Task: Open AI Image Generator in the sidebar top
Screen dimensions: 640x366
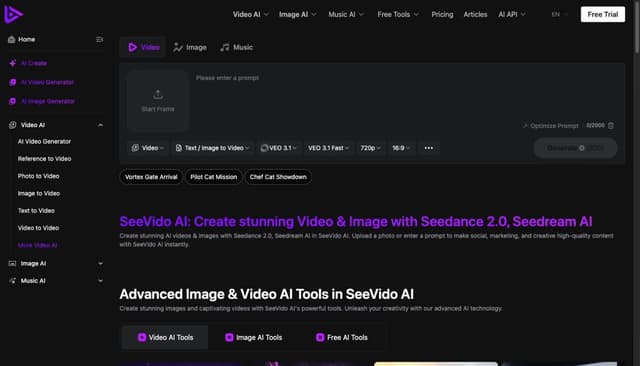Action: tap(47, 101)
